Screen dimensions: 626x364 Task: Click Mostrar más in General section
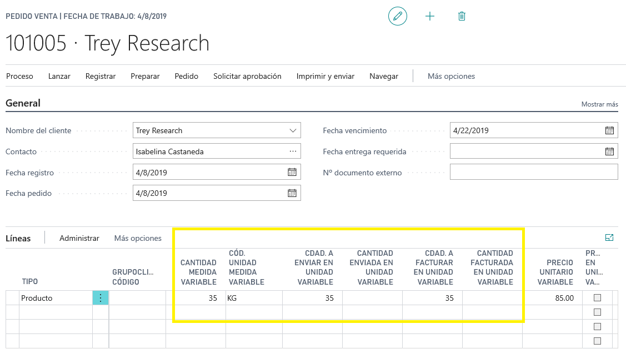coord(600,104)
